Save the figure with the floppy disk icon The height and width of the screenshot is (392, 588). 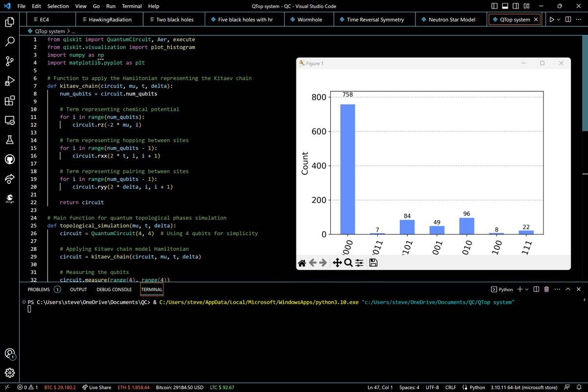coord(373,263)
